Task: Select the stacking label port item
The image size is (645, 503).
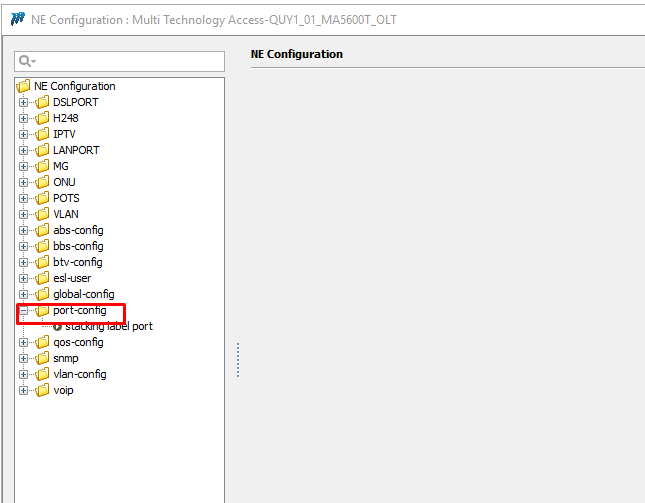Action: [x=108, y=326]
